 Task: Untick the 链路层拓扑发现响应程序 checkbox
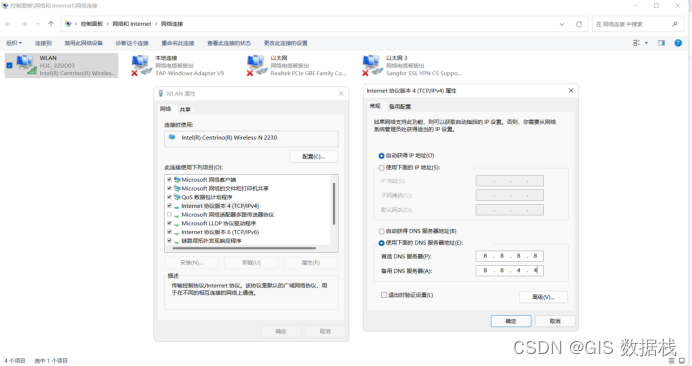tap(169, 241)
